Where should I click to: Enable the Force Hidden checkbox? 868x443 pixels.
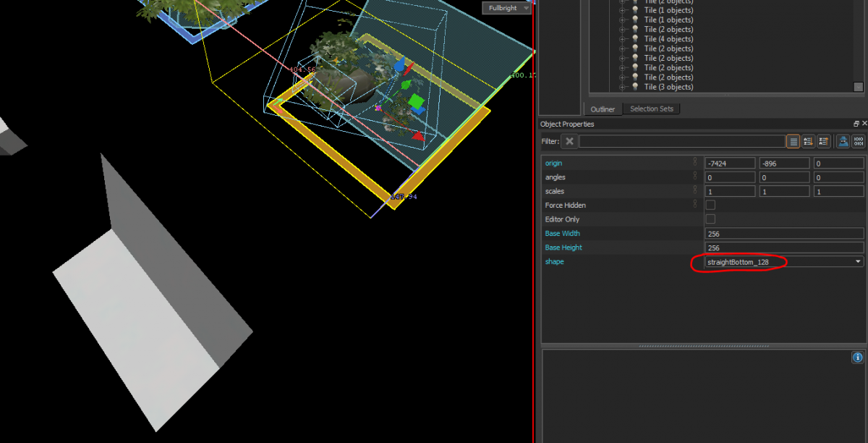click(710, 206)
